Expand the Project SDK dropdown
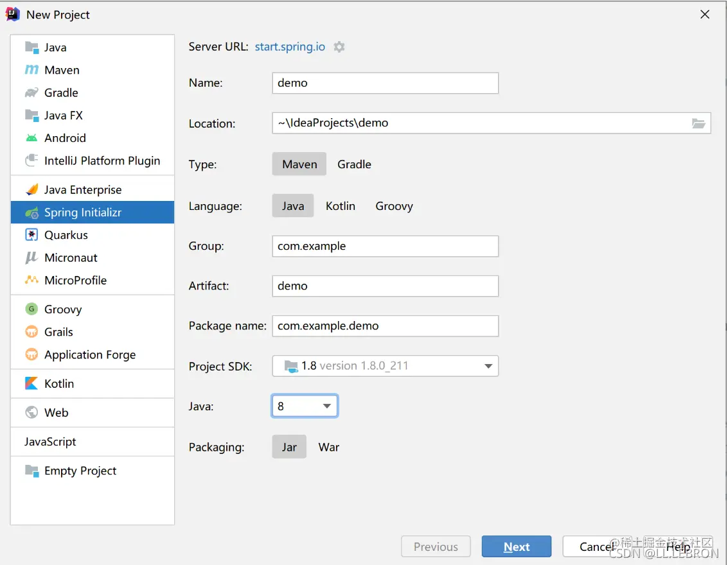Screen dimensions: 728x565 click(386, 366)
